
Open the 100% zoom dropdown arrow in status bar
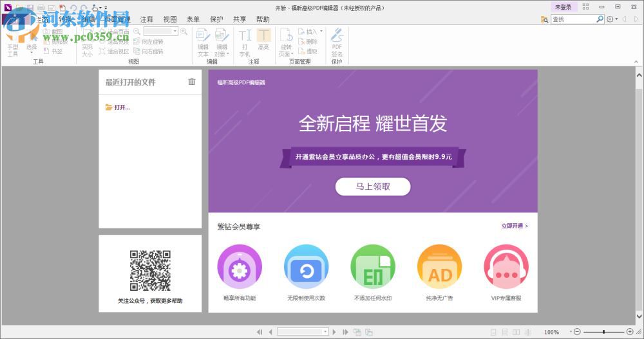pyautogui.click(x=571, y=332)
